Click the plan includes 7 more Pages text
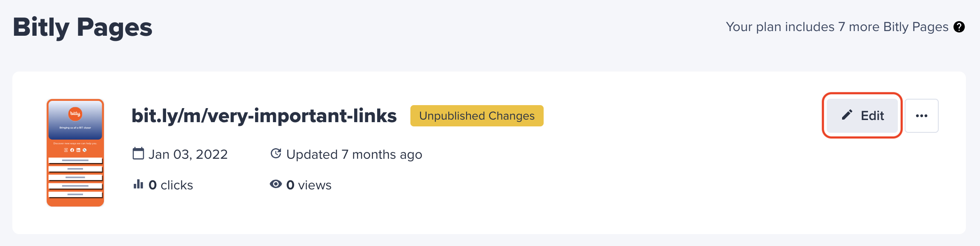 coord(837,27)
